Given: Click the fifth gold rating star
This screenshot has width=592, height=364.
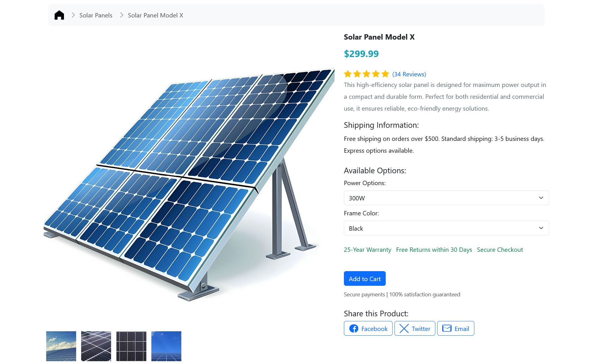Looking at the screenshot, I should tap(385, 74).
